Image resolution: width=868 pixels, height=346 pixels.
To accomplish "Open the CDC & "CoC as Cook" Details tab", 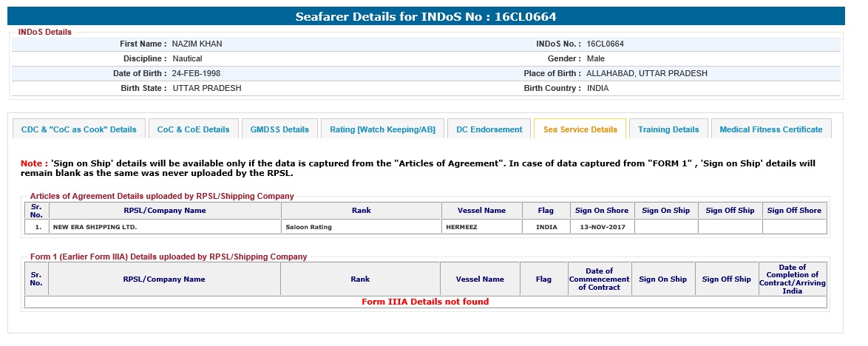I will pyautogui.click(x=79, y=129).
